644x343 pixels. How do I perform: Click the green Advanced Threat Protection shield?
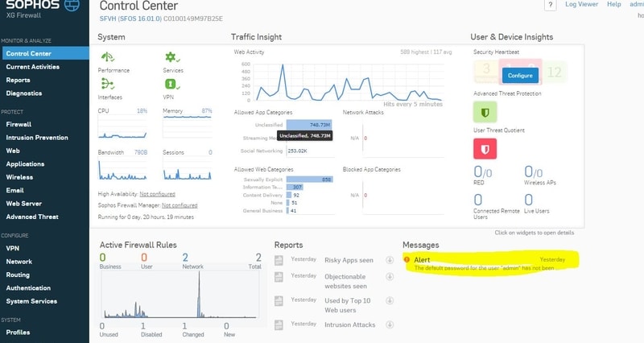pos(485,112)
